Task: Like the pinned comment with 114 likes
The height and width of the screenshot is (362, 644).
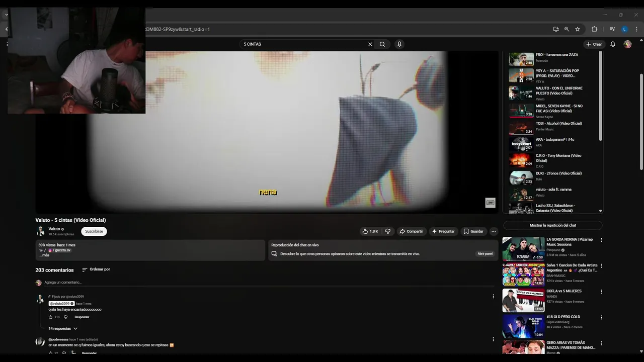Action: [51, 317]
